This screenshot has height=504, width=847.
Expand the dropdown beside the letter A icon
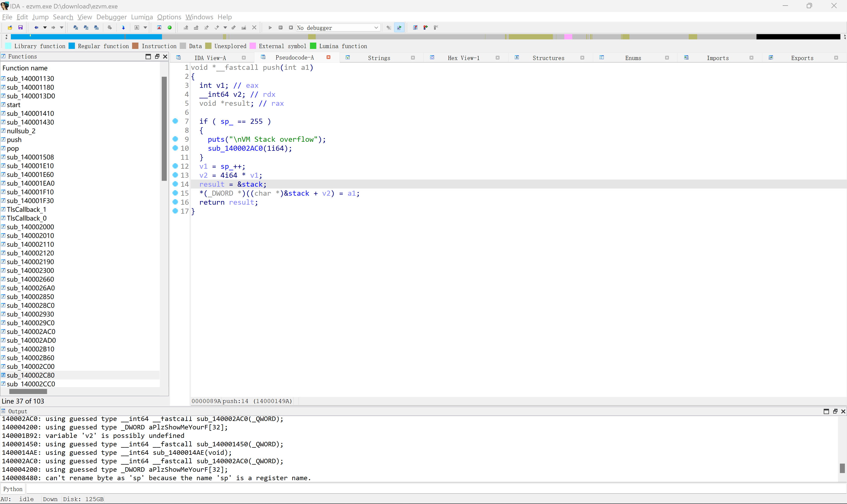[x=145, y=28]
